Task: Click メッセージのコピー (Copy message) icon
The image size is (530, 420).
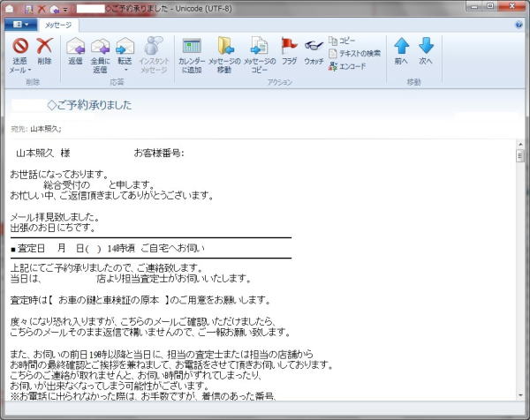Action: click(260, 51)
